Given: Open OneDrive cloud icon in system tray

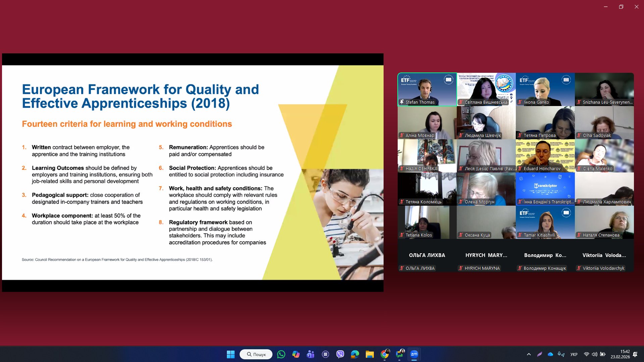Looking at the screenshot, I should (550, 354).
